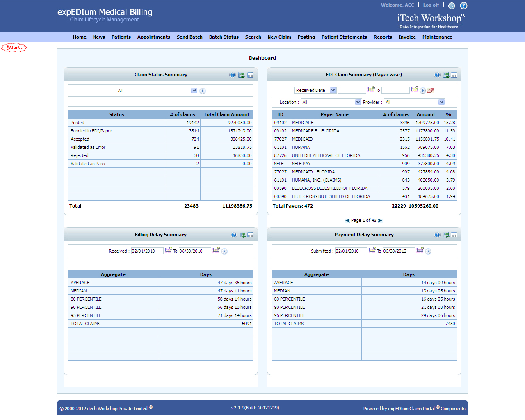This screenshot has width=525, height=420.
Task: Open the News menu
Action: pos(99,37)
